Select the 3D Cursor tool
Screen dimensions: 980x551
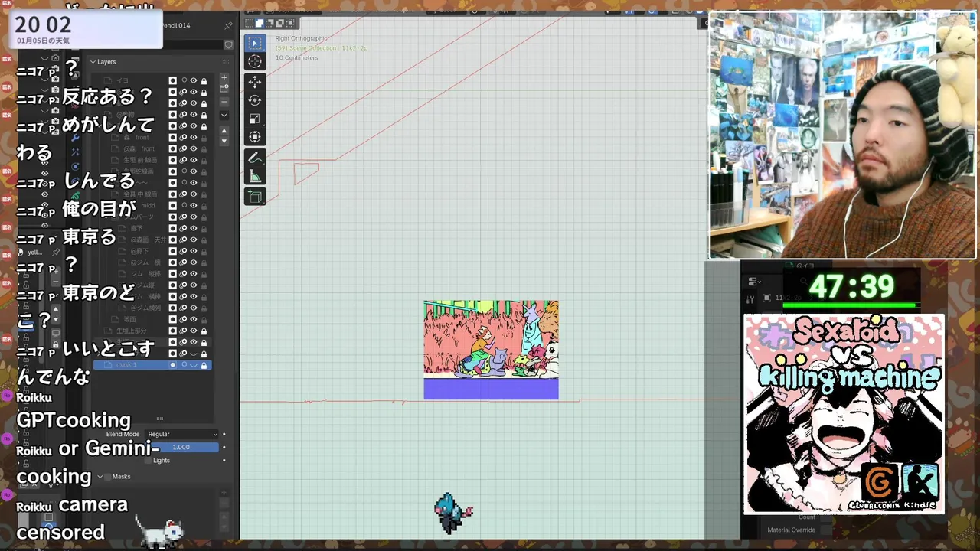tap(255, 62)
